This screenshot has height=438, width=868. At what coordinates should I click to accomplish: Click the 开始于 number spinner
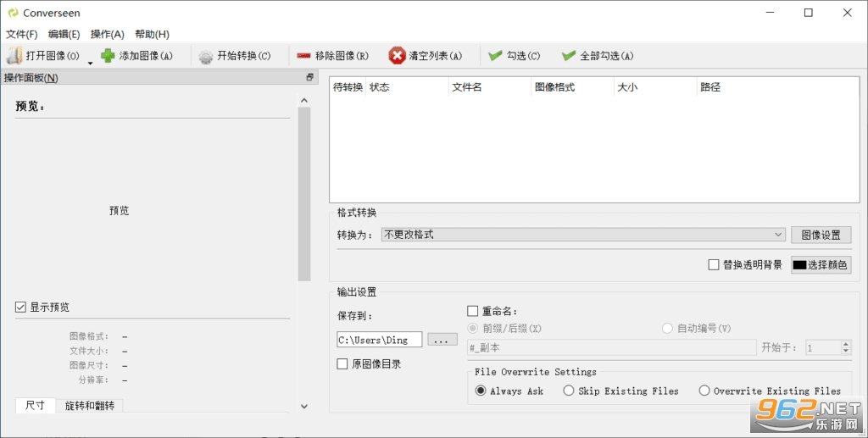[x=828, y=348]
